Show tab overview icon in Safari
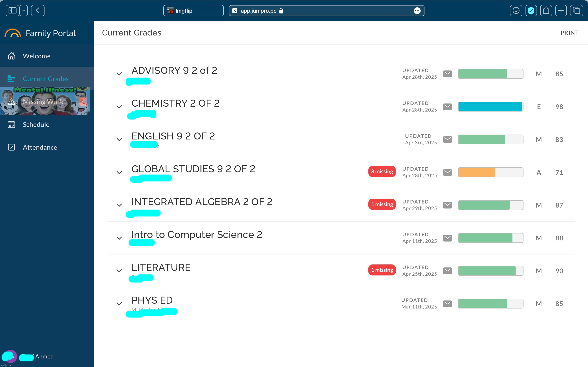This screenshot has width=588, height=367. tap(576, 11)
